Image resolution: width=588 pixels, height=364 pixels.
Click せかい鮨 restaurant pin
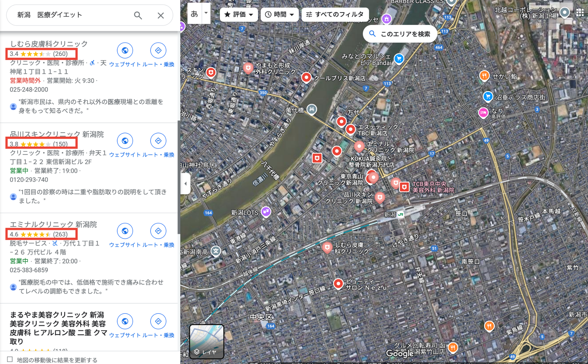(484, 76)
